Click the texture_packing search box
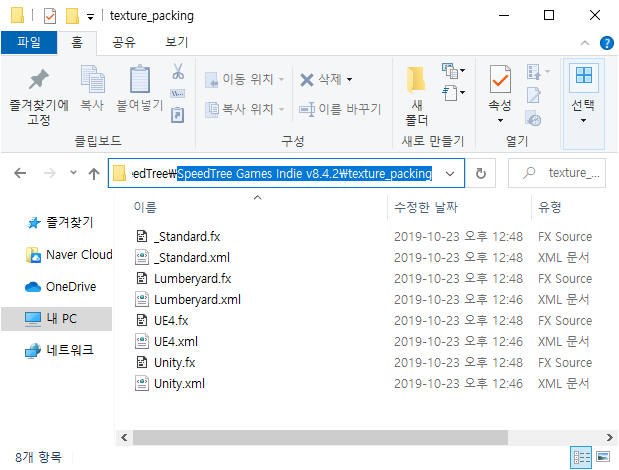The image size is (619, 470). coord(557,173)
